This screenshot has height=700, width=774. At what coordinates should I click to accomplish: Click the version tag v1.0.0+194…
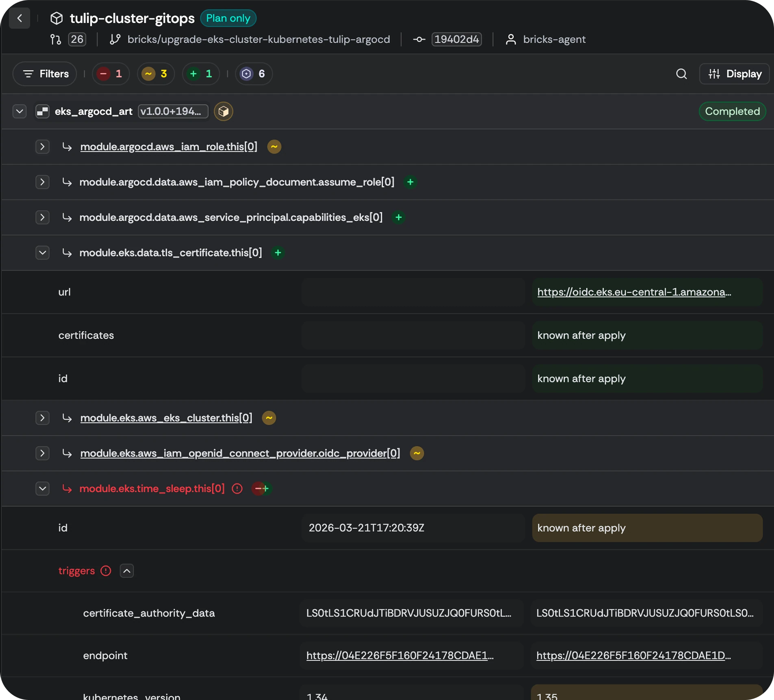tap(173, 111)
